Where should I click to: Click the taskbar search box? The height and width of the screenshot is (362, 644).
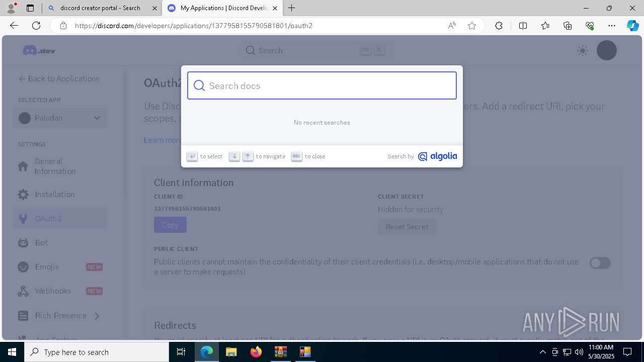coord(97,352)
